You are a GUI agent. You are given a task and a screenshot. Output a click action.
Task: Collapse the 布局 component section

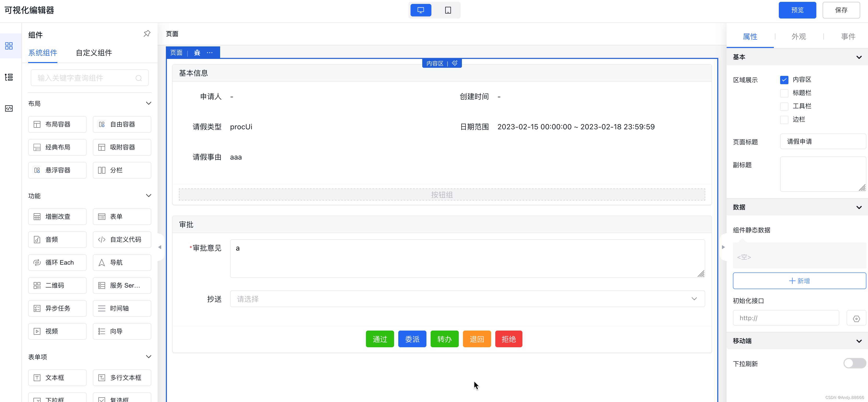click(x=148, y=103)
